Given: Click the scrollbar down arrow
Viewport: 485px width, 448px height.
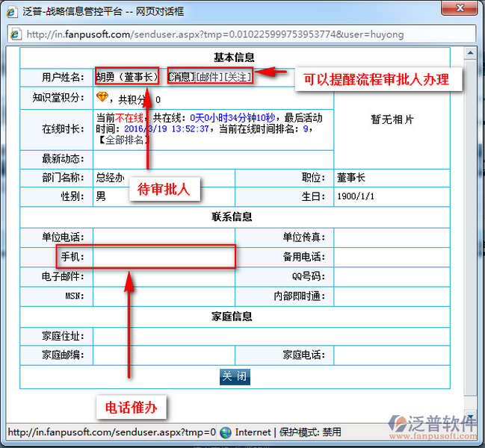Looking at the screenshot, I should tap(472, 418).
